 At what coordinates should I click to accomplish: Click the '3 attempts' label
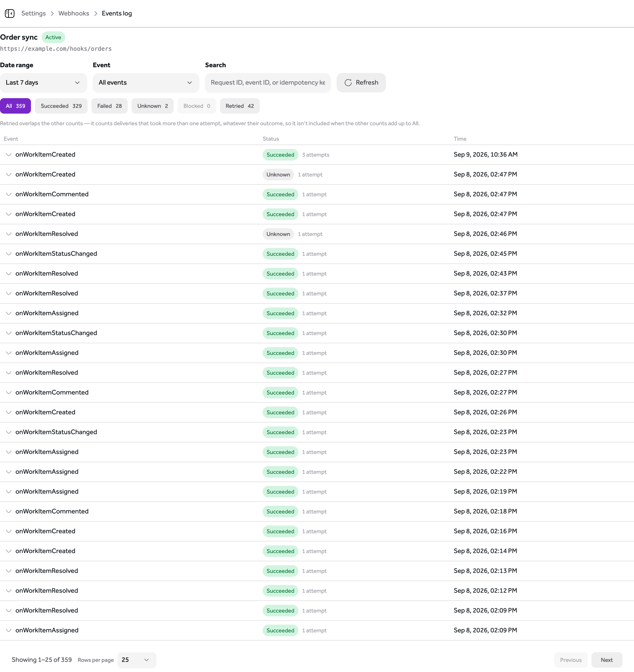click(x=316, y=155)
